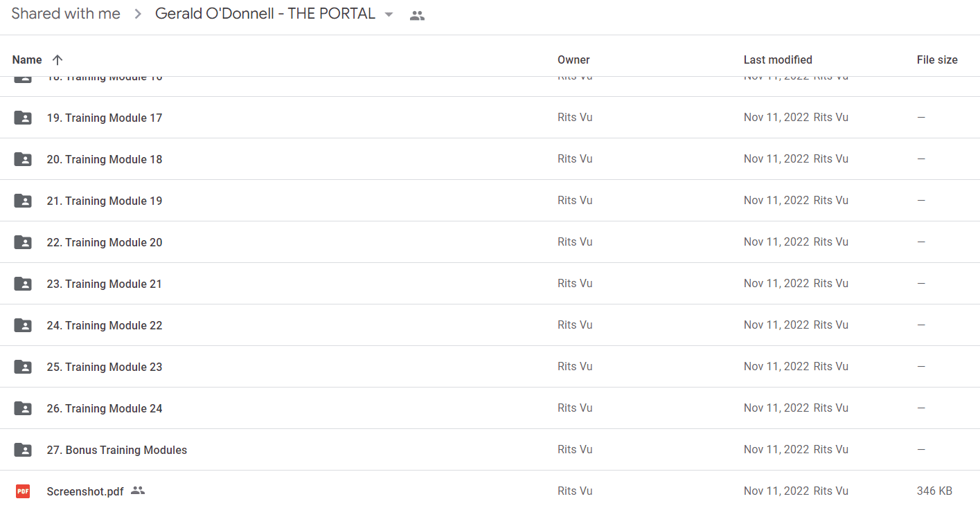Select 23. Training Module 21 folder name
980x510 pixels.
pyautogui.click(x=105, y=284)
